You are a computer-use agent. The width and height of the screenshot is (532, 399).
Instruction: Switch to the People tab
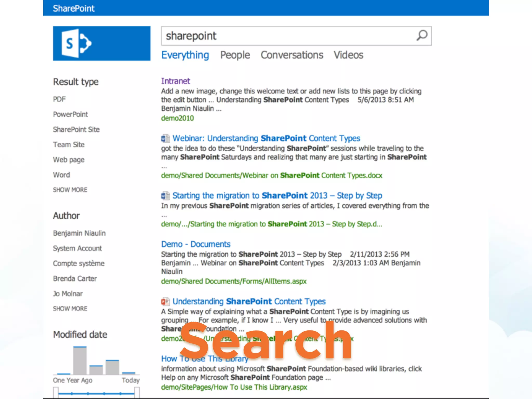tap(235, 55)
